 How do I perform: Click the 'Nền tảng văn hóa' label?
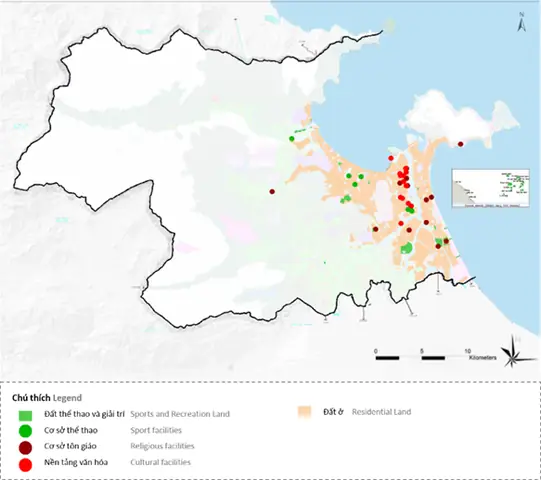[x=76, y=462]
